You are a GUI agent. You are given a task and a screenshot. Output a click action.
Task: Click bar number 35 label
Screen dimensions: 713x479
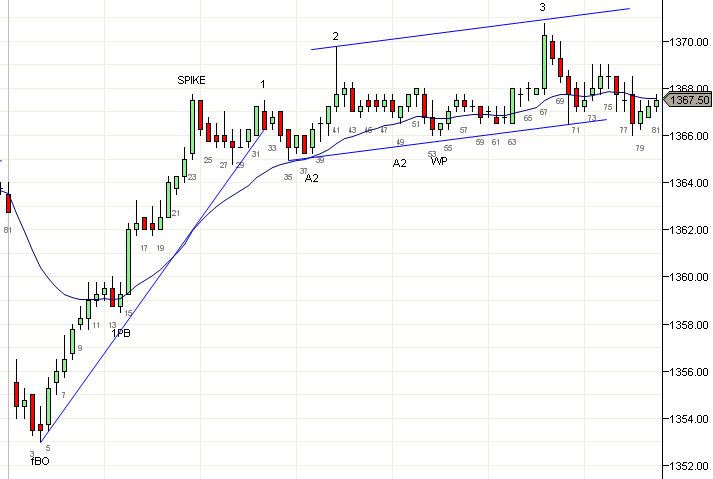[288, 177]
